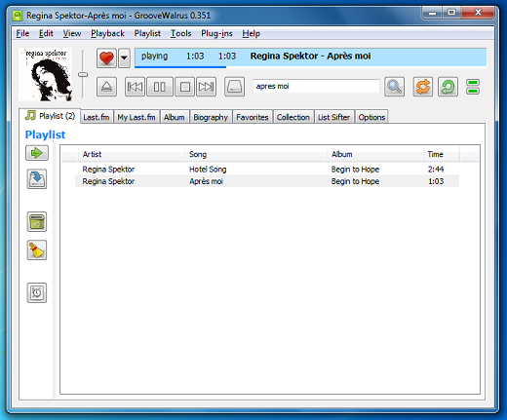
Task: Click the red heart favorite button
Action: click(106, 58)
